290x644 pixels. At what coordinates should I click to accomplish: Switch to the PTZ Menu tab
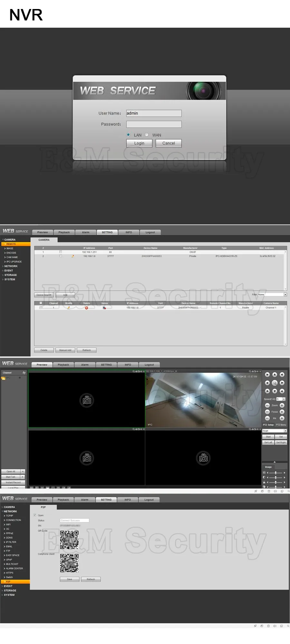(x=281, y=425)
